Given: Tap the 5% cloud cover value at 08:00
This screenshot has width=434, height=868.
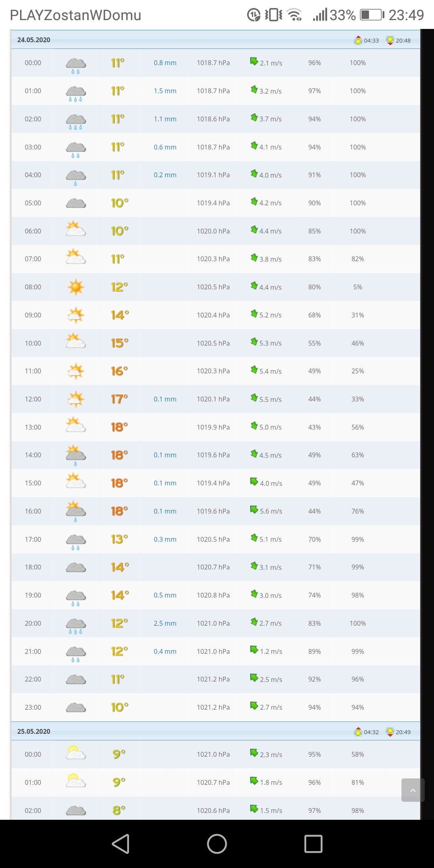Looking at the screenshot, I should (357, 287).
